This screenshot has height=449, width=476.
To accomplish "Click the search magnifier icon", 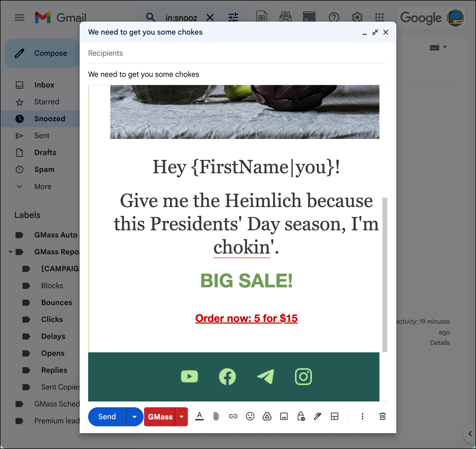I will (151, 17).
